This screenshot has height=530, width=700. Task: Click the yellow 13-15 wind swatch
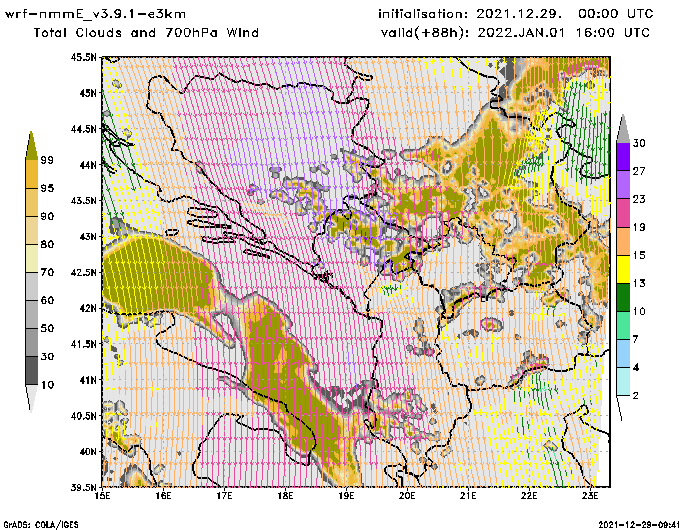(623, 269)
